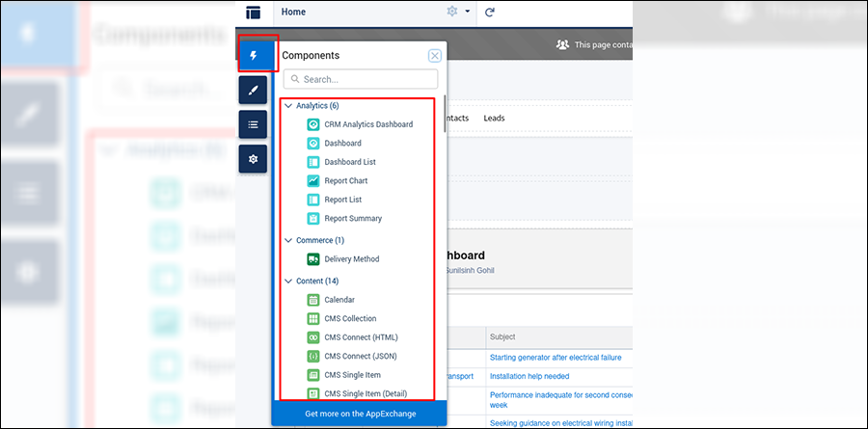Image resolution: width=868 pixels, height=429 pixels.
Task: Collapse the Analytics (6) section
Action: (x=287, y=105)
